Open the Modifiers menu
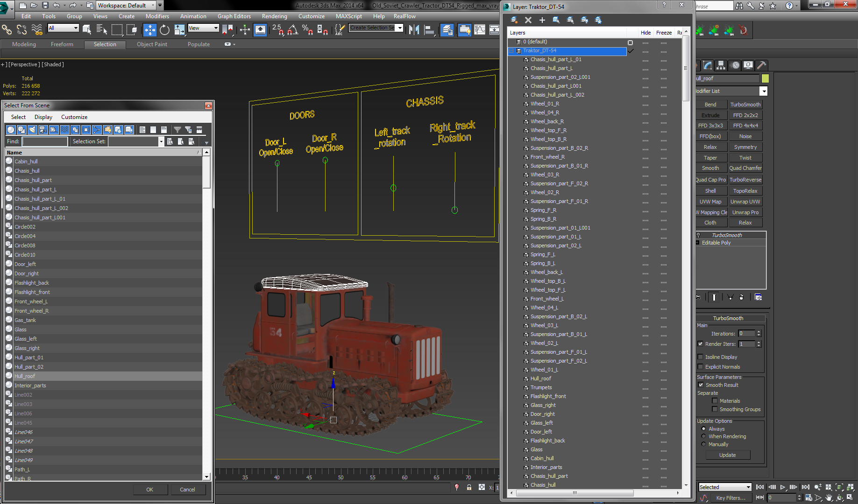 [157, 16]
